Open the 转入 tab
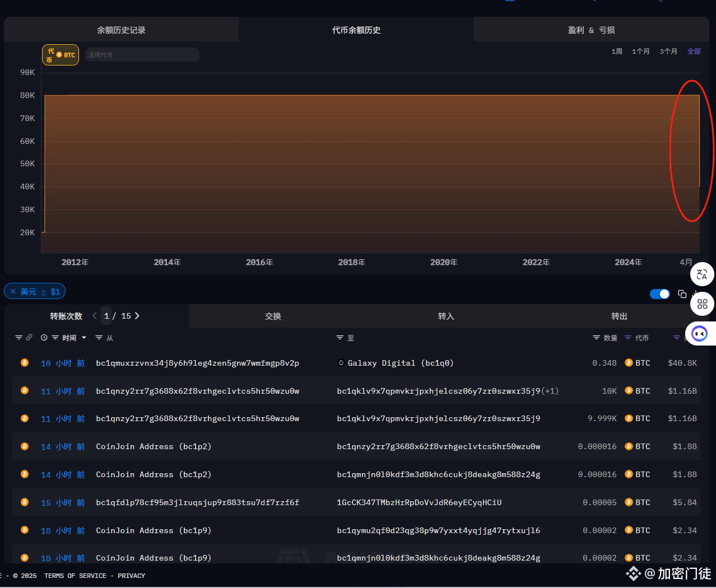716x588 pixels. pos(446,316)
